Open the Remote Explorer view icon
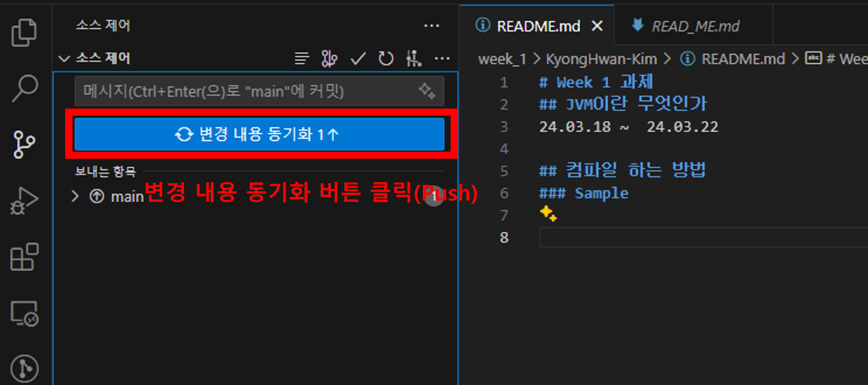 (x=24, y=314)
